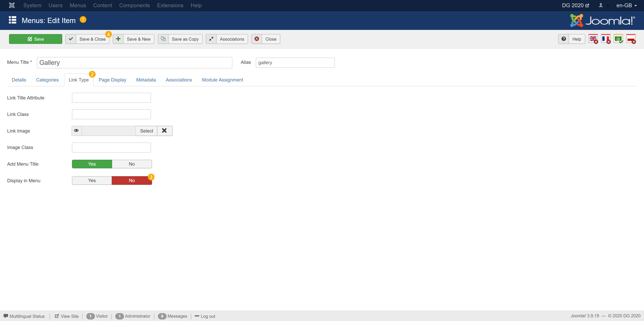644x321 pixels.
Task: Switch to the Associations tab
Action: [x=179, y=80]
